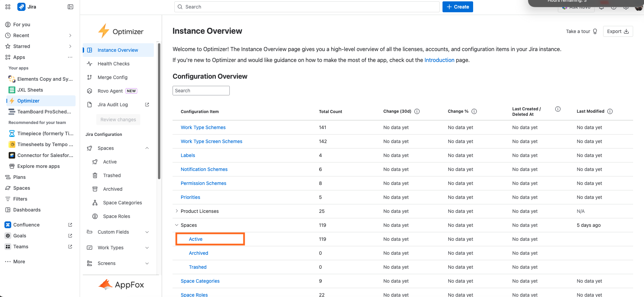644x297 pixels.
Task: Expand the Work Types section
Action: pos(147,248)
